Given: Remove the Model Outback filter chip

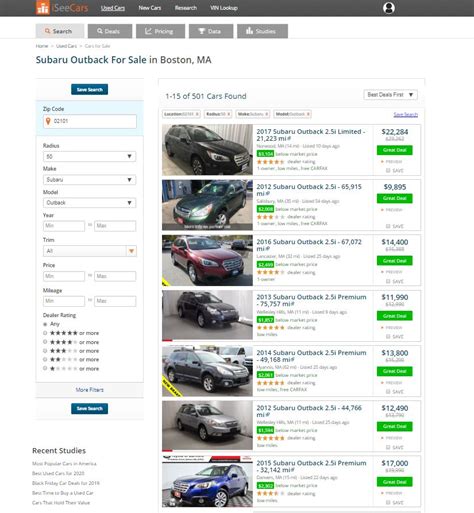Looking at the screenshot, I should [x=308, y=114].
